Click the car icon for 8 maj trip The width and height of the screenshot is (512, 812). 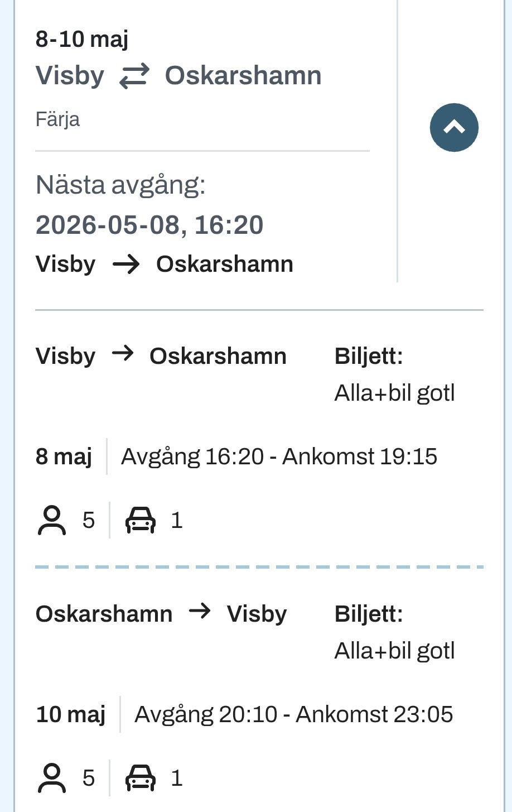pyautogui.click(x=141, y=520)
